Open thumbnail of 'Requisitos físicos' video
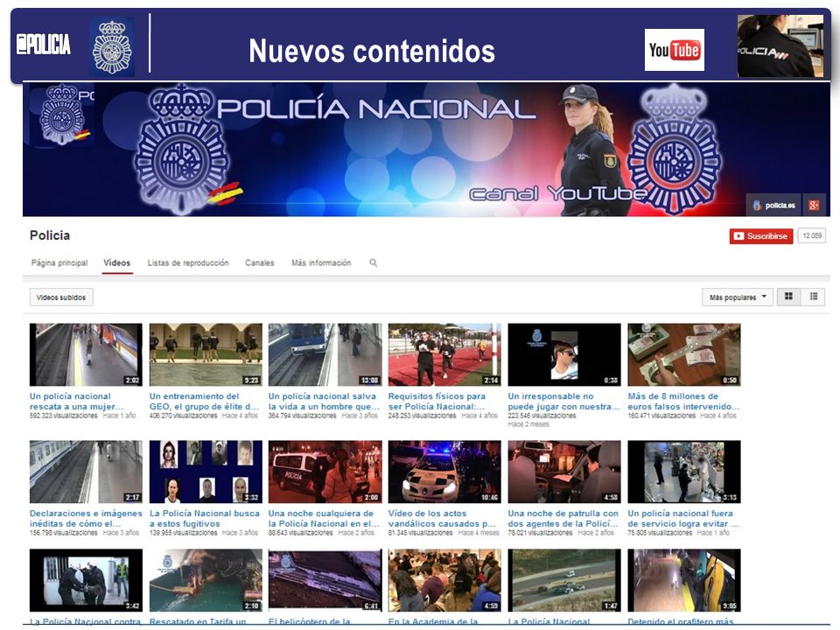The height and width of the screenshot is (630, 840). pos(444,354)
